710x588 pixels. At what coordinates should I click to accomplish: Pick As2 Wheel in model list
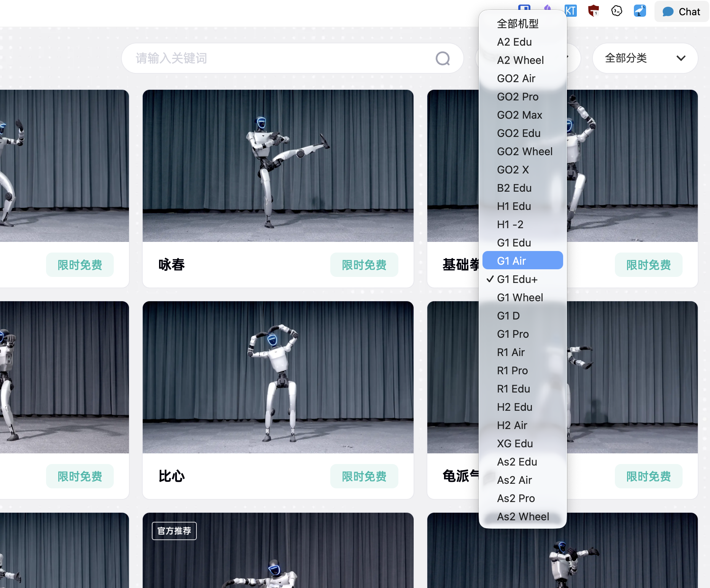pyautogui.click(x=522, y=516)
